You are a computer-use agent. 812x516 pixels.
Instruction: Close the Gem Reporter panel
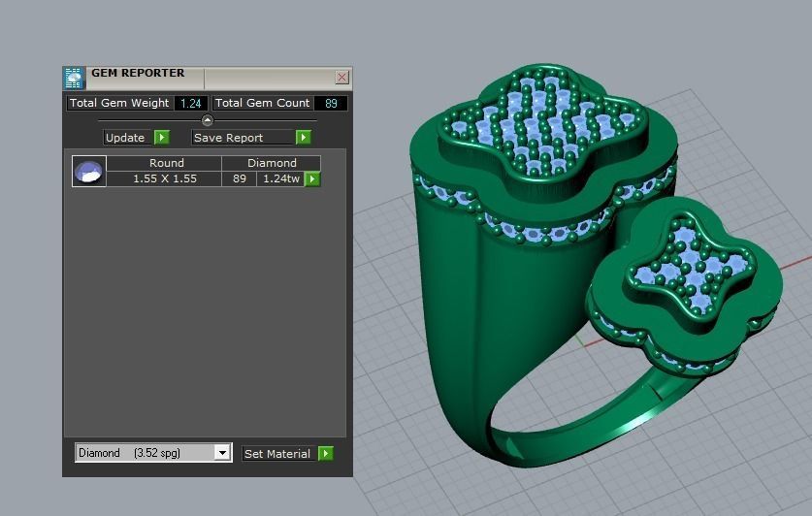[341, 78]
